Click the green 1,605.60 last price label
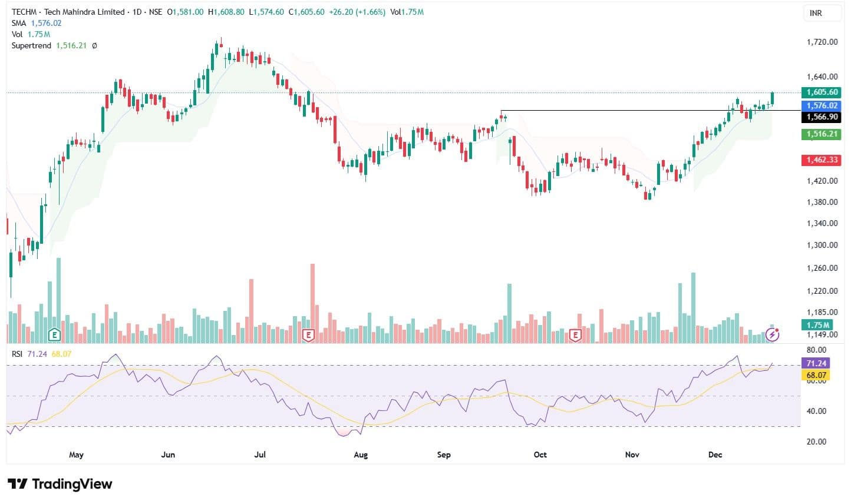The width and height of the screenshot is (851, 504). (x=822, y=92)
